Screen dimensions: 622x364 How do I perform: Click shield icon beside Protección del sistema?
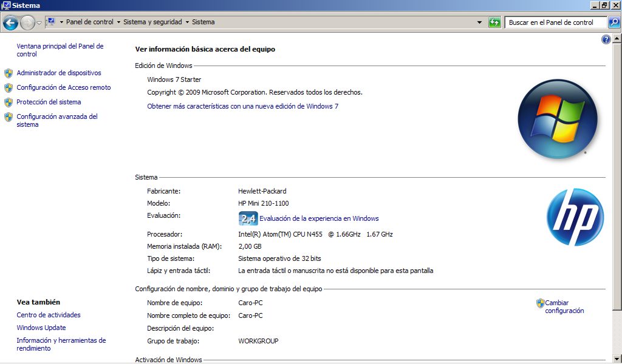tap(9, 103)
